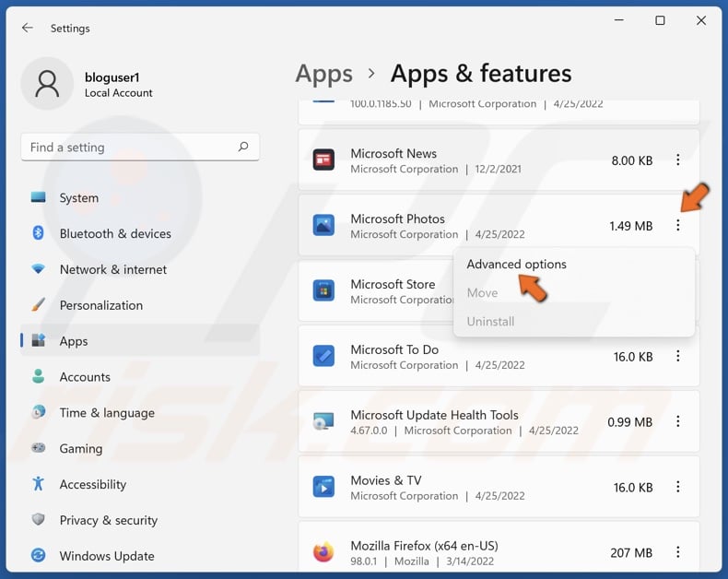728x579 pixels.
Task: Navigate to Apps breadcrumb
Action: [324, 74]
